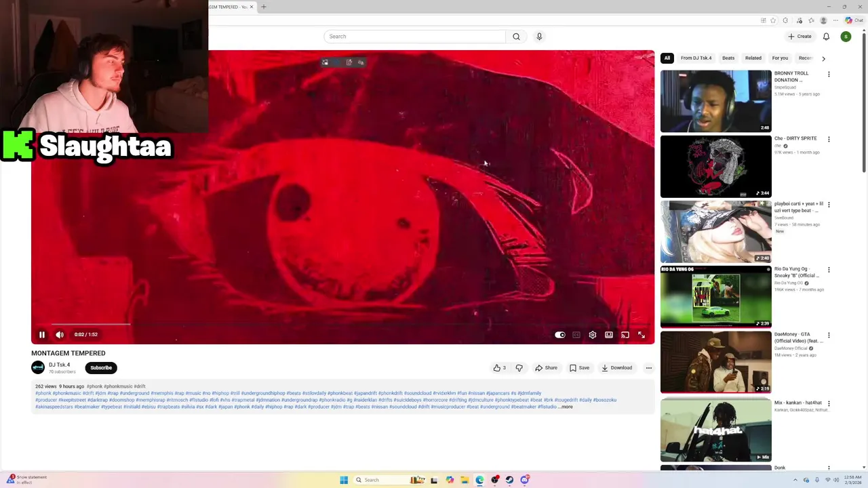Open DaeMoney - GTA video thumbnail
Image resolution: width=868 pixels, height=488 pixels.
tap(716, 362)
